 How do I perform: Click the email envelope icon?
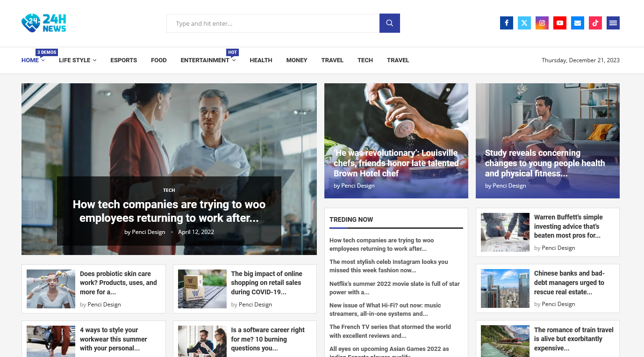(x=578, y=23)
